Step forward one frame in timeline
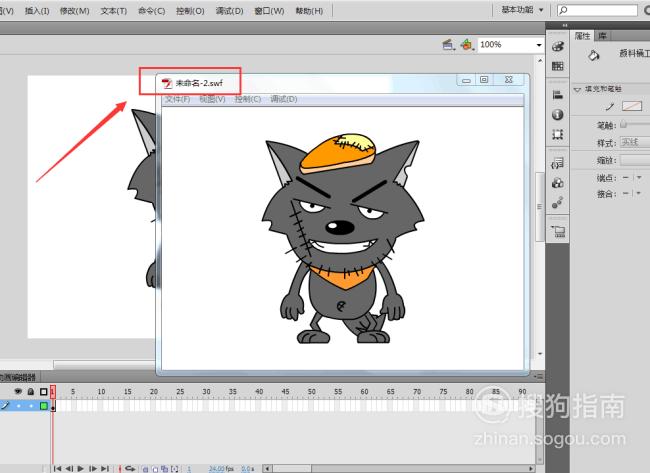 point(93,468)
